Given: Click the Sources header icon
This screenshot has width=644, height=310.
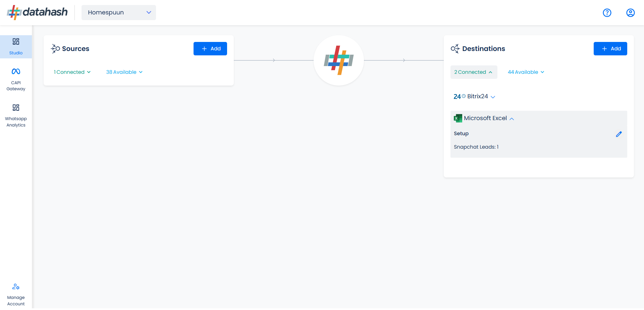Looking at the screenshot, I should (x=55, y=49).
